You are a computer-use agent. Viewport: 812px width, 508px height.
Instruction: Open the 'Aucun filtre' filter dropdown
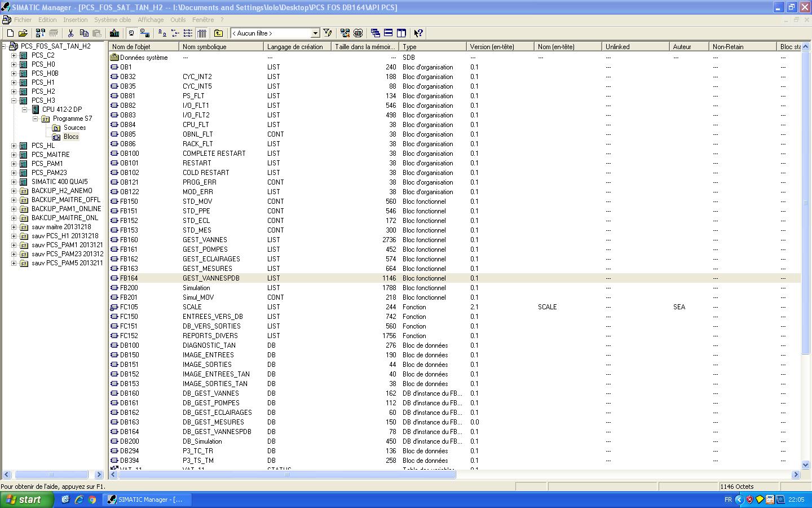pos(315,33)
